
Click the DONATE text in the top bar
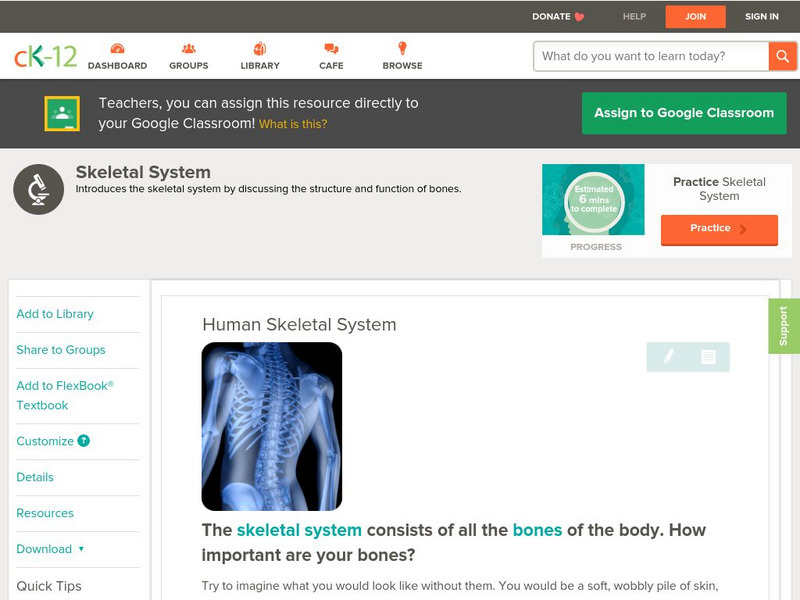tap(551, 16)
